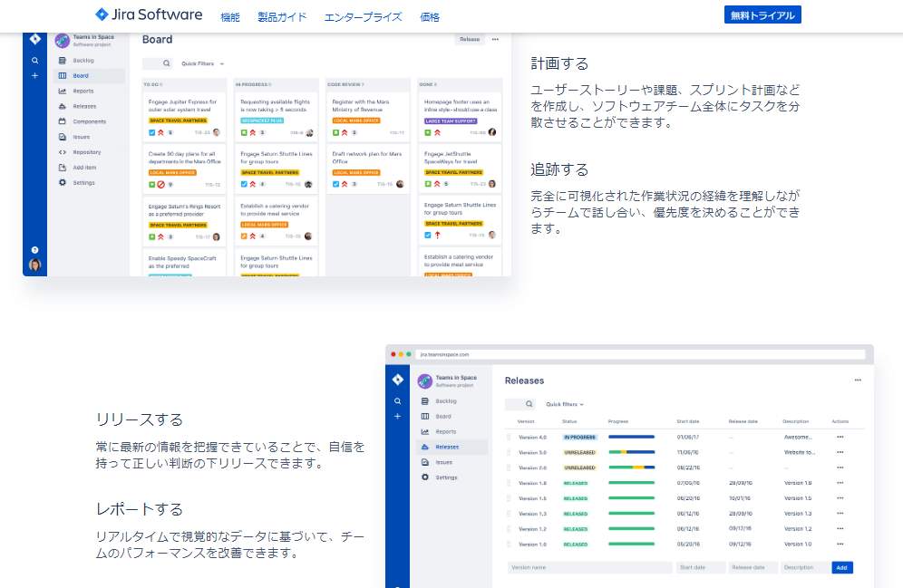Click the Start date input next to Version name
Viewport: 903px width, 588px height.
tap(701, 567)
